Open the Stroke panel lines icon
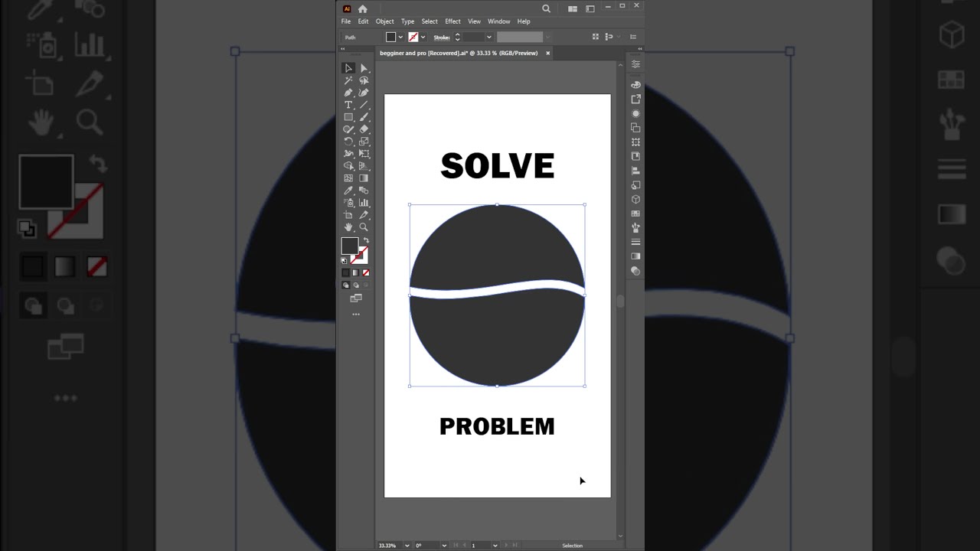 coord(635,242)
